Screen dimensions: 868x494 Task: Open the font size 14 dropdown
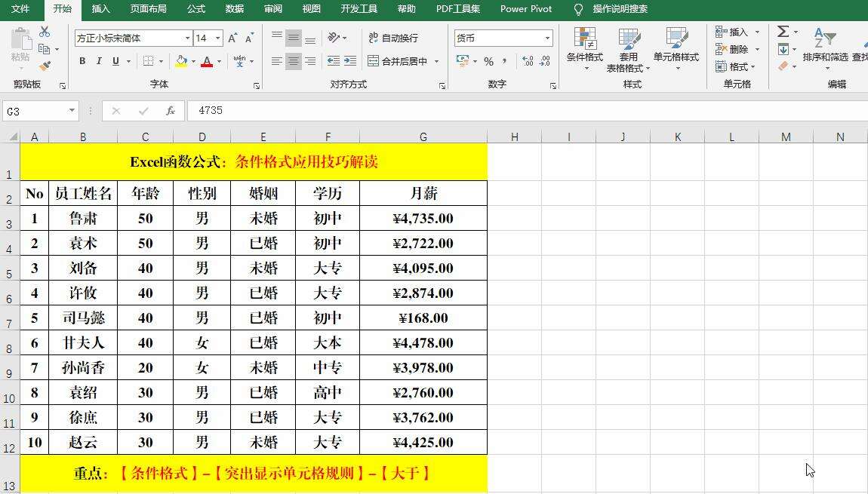[x=218, y=38]
